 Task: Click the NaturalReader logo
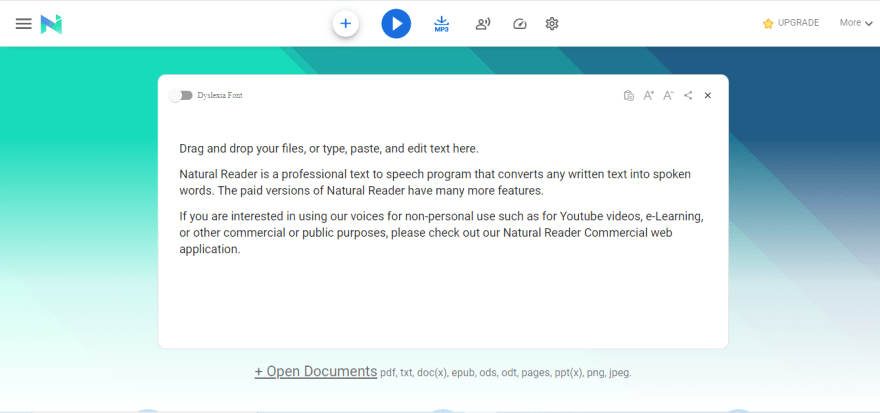click(x=51, y=24)
